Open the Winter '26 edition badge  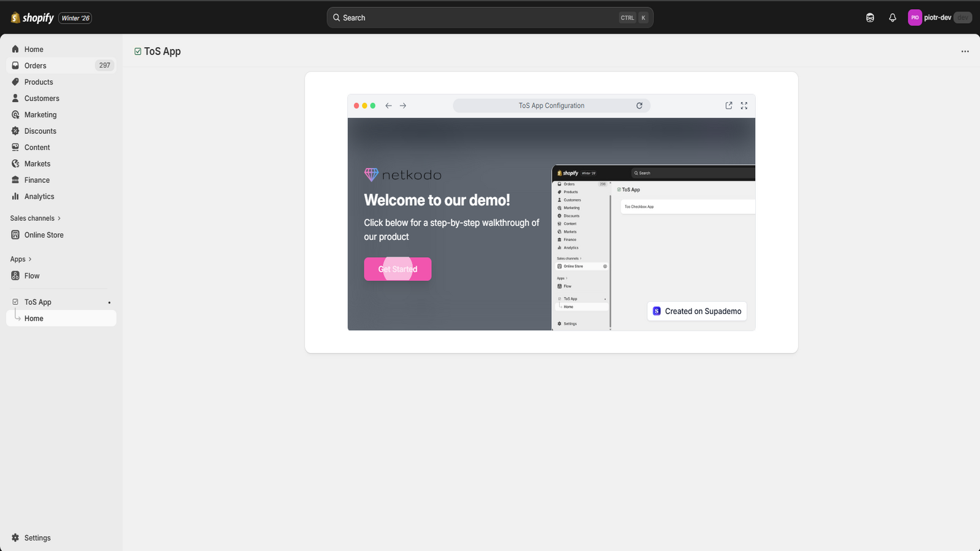click(x=75, y=18)
